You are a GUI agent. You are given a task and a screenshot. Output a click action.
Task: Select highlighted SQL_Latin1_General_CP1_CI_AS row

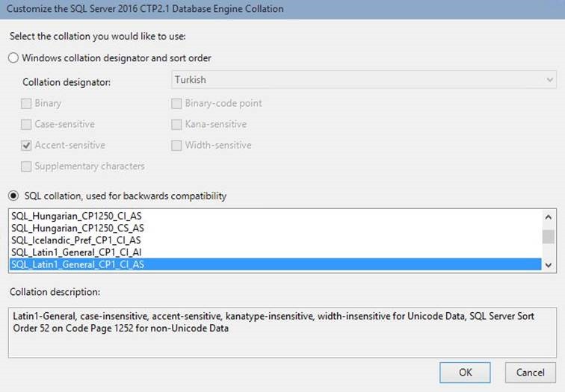pos(275,264)
